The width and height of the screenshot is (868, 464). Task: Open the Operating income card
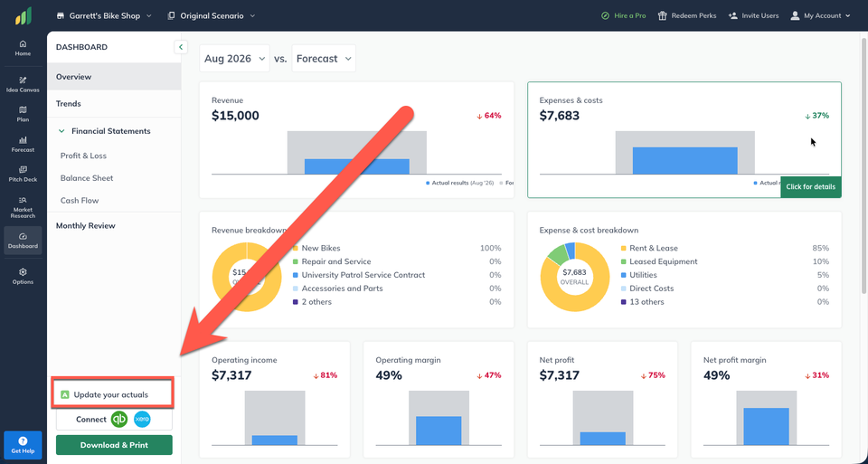coord(275,400)
